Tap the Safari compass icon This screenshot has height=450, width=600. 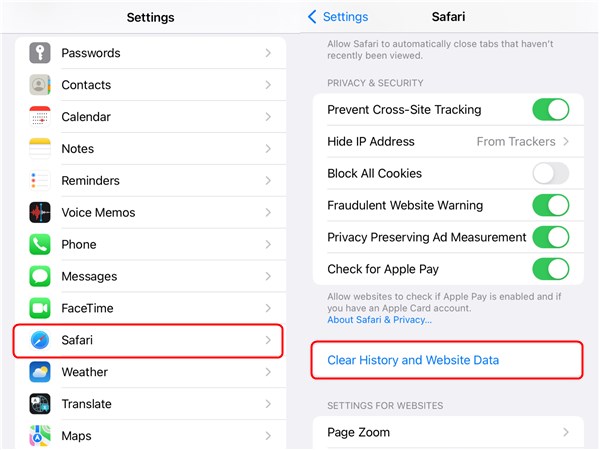(40, 340)
